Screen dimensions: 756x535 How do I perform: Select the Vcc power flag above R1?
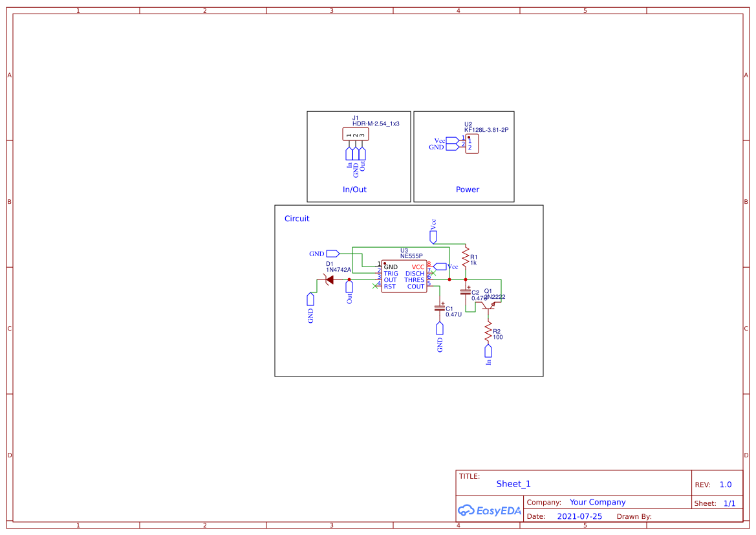(433, 235)
